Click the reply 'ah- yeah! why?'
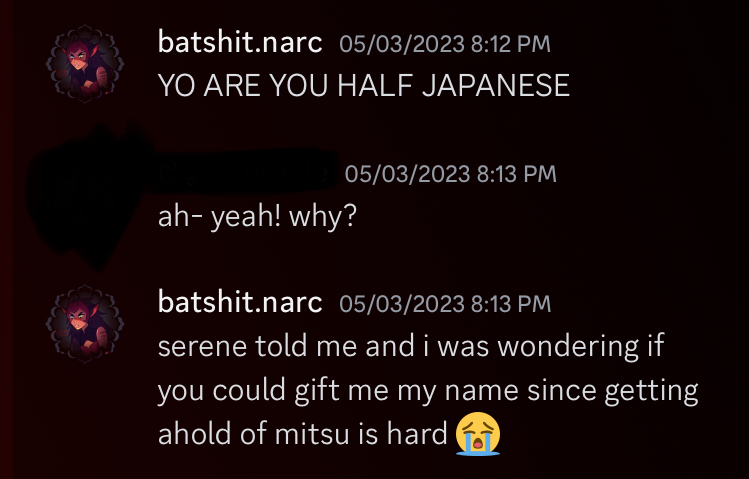This screenshot has height=479, width=749. pyautogui.click(x=257, y=216)
